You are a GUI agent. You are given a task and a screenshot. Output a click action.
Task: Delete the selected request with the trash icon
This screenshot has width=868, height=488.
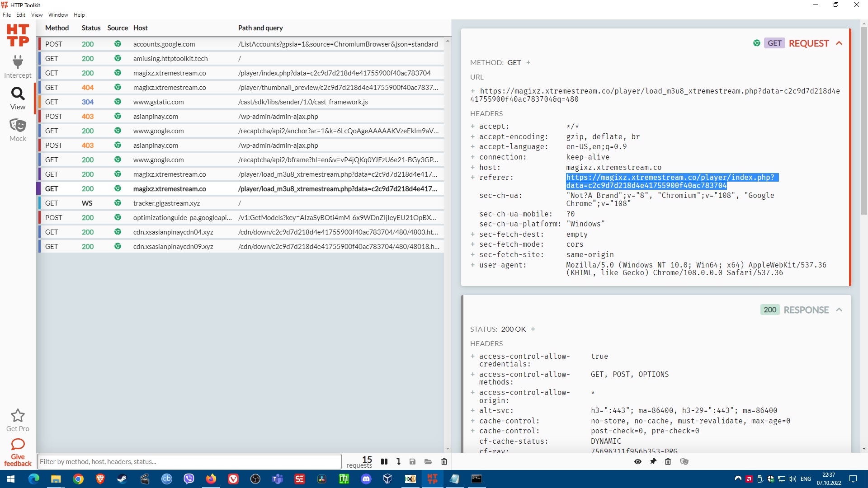668,461
